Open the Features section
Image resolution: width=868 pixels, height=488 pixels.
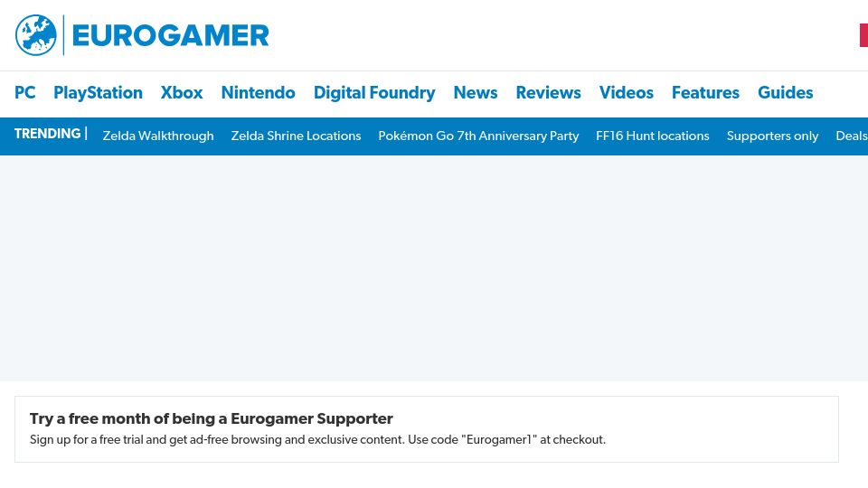705,92
